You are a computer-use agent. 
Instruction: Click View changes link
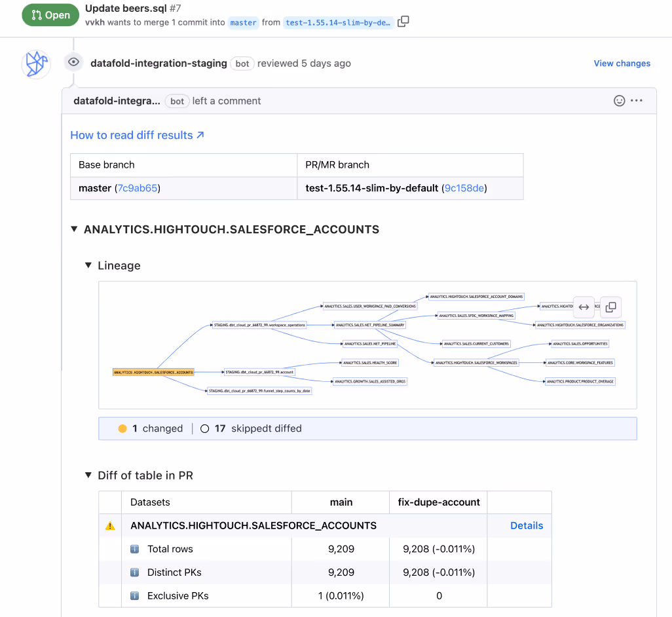click(x=622, y=64)
